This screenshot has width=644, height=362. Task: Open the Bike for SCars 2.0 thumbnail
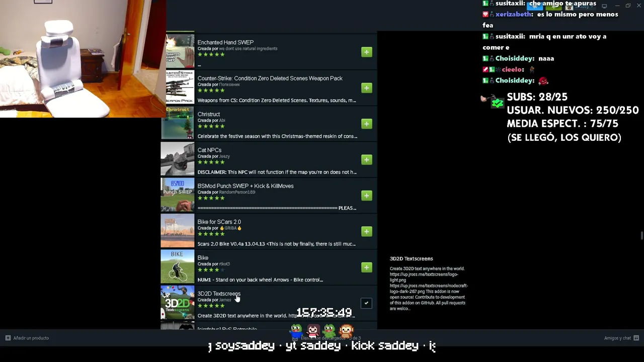point(178,231)
